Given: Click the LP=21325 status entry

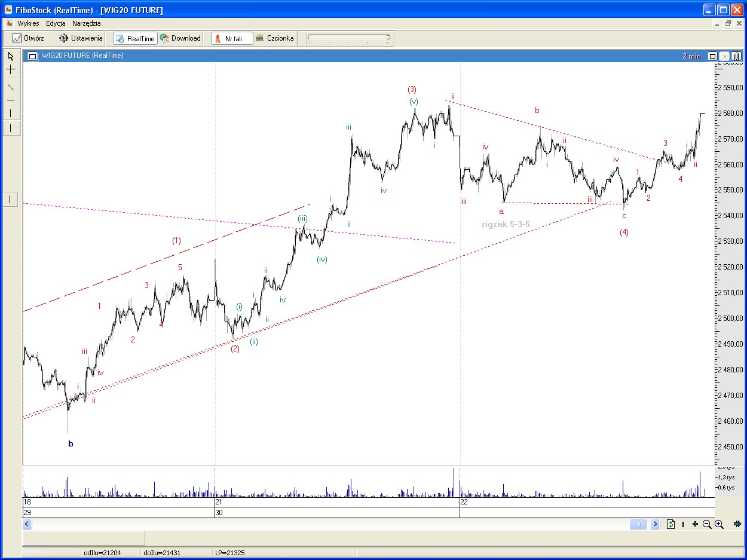Looking at the screenshot, I should [230, 553].
